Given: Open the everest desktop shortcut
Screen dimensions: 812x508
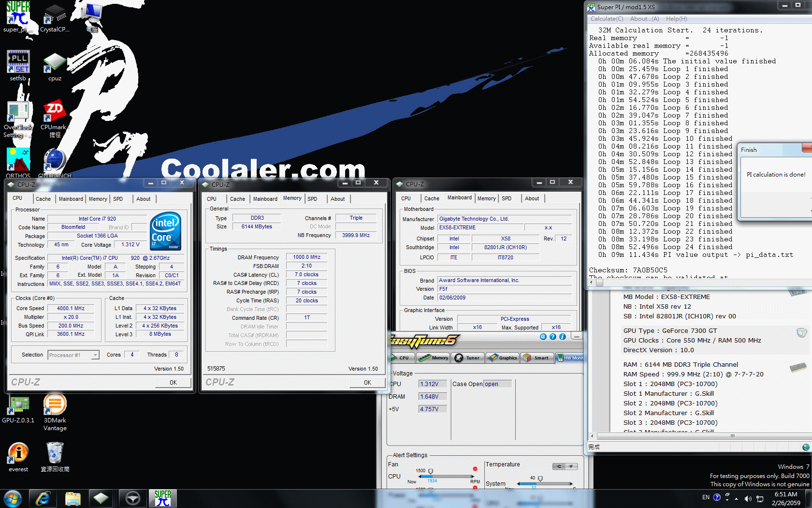Looking at the screenshot, I should pos(18,457).
